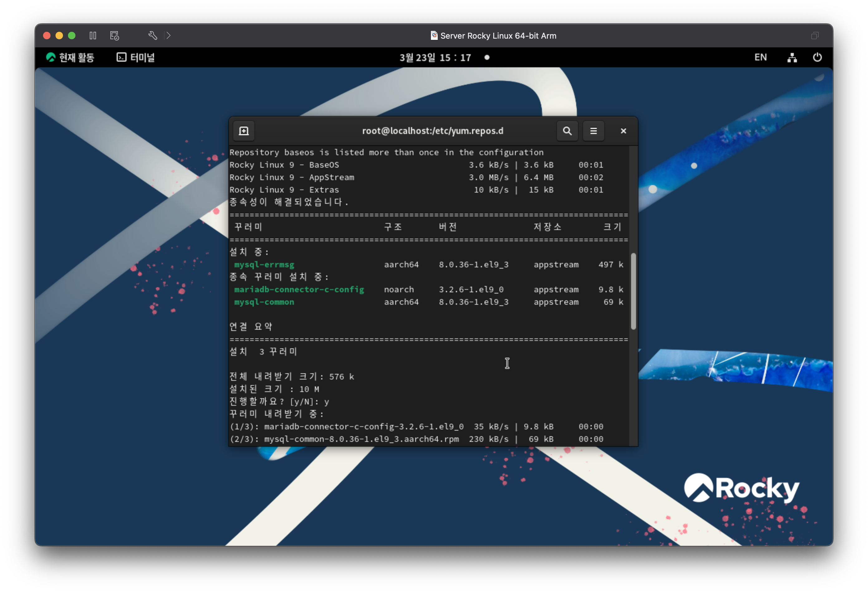This screenshot has width=868, height=592.
Task: Open the clock and date calendar
Action: 435,57
